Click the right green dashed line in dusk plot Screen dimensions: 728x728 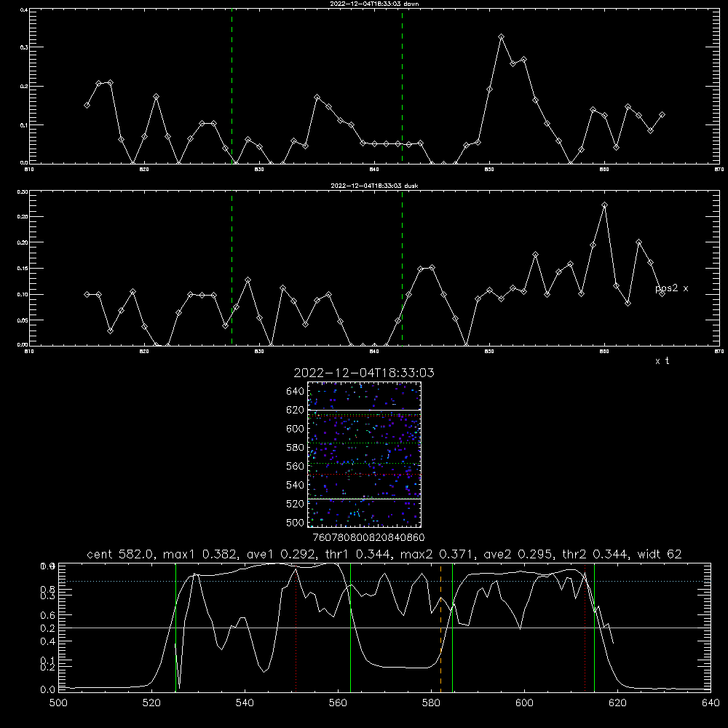[x=402, y=268]
